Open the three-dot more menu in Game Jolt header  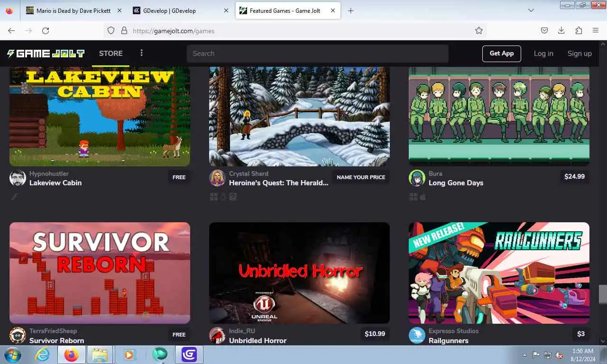pos(141,53)
